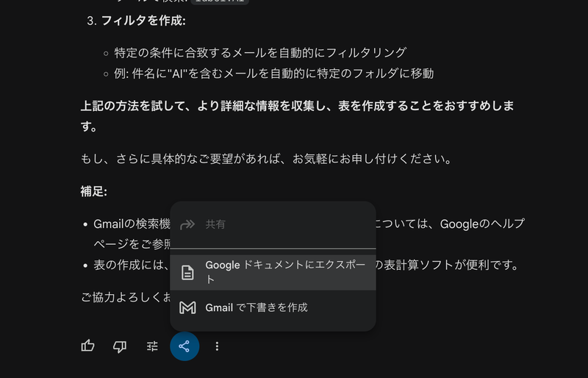Click the Google Docs document icon
The image size is (588, 378).
[x=188, y=272]
